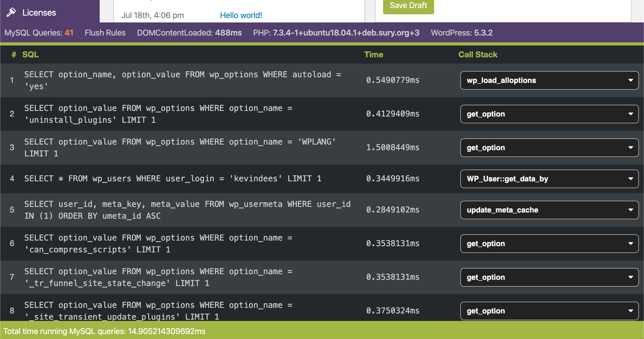Open the WP_User::get_data_by call stack dropdown
The height and width of the screenshot is (339, 644).
(x=549, y=179)
